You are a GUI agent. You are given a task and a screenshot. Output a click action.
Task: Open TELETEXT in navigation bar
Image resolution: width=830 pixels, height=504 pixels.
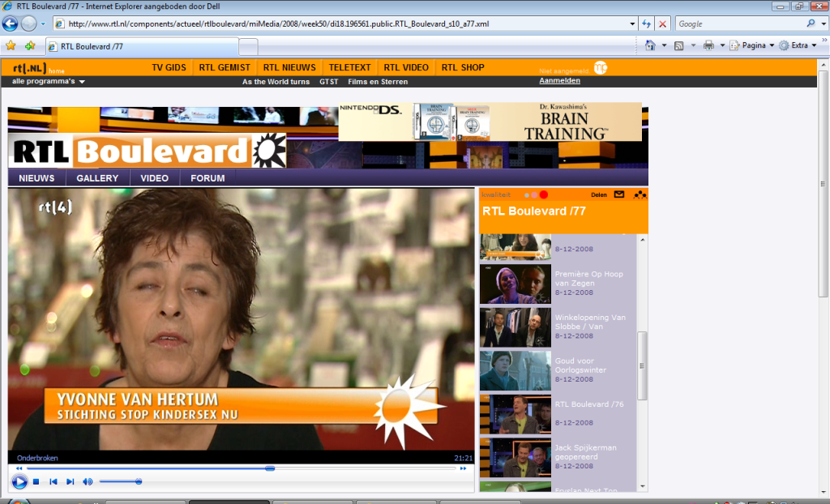[x=349, y=67]
